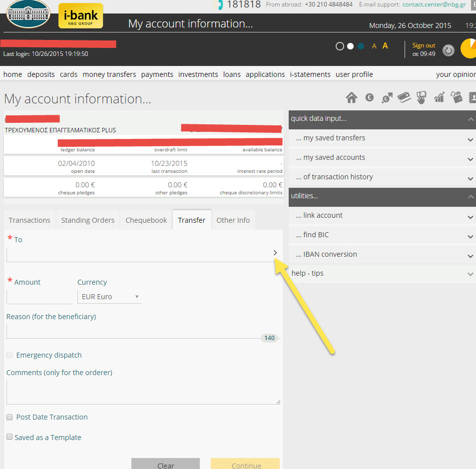Expand my saved transfers

[x=471, y=140]
